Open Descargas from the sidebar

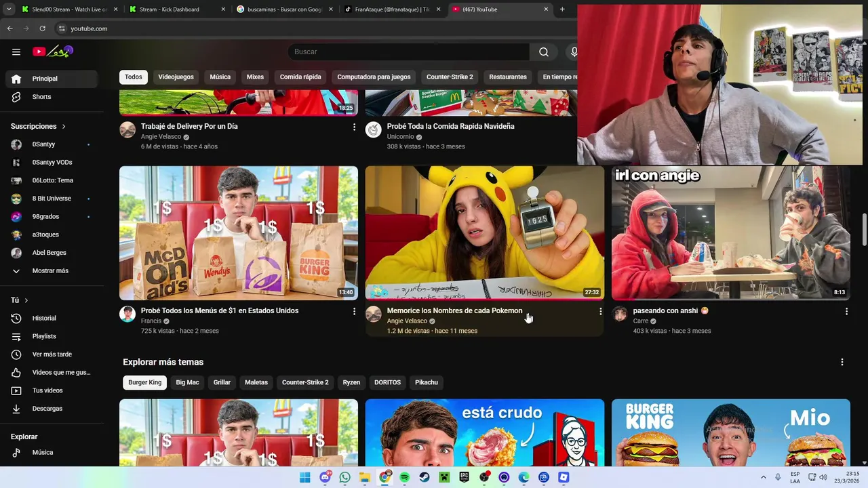coord(52,409)
